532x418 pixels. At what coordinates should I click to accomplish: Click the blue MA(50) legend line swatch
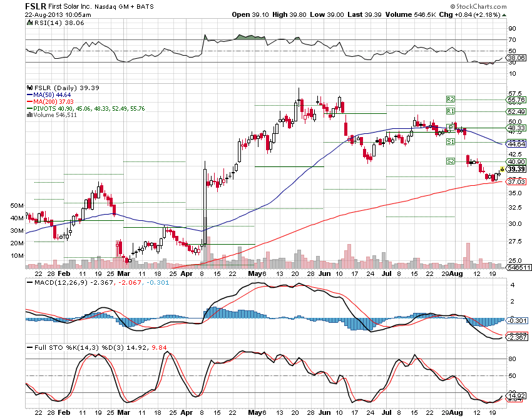tap(29, 95)
